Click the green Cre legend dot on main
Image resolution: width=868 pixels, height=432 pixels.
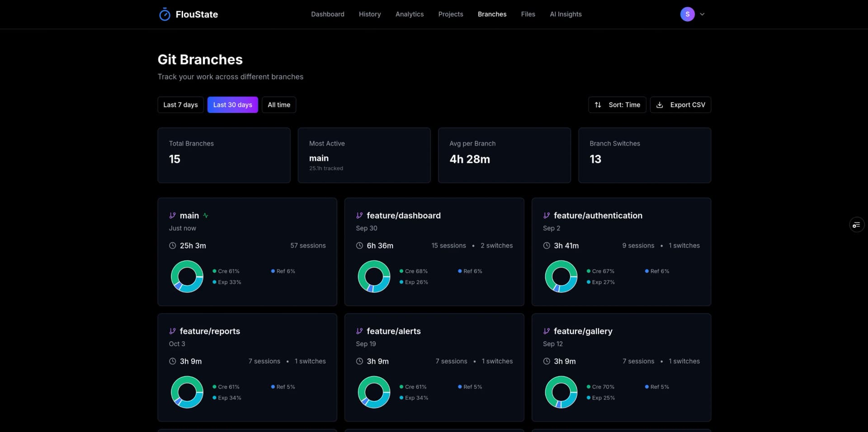pyautogui.click(x=213, y=271)
